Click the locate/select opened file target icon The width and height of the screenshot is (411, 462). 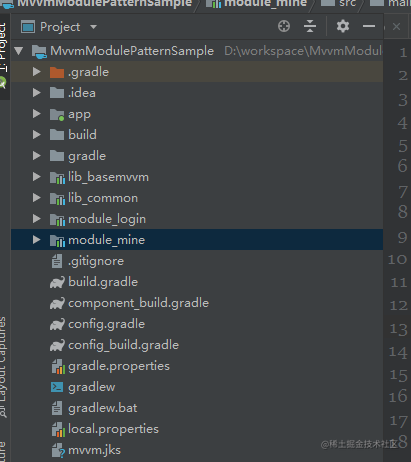click(x=284, y=26)
